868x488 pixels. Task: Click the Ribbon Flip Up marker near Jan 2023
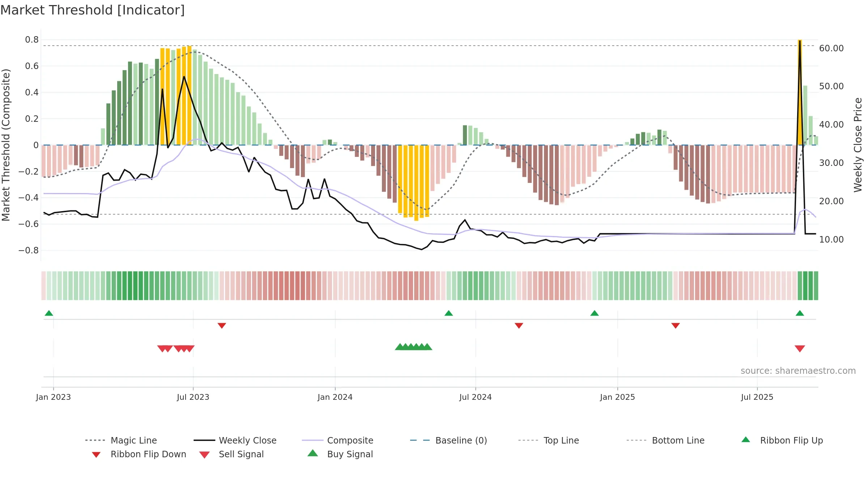(49, 313)
